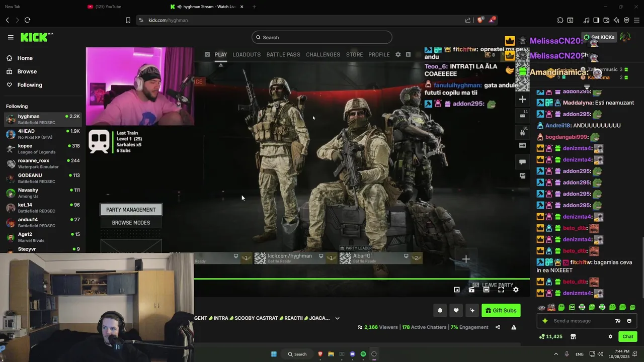
Task: Open Brave Shields lion icon
Action: 480,20
